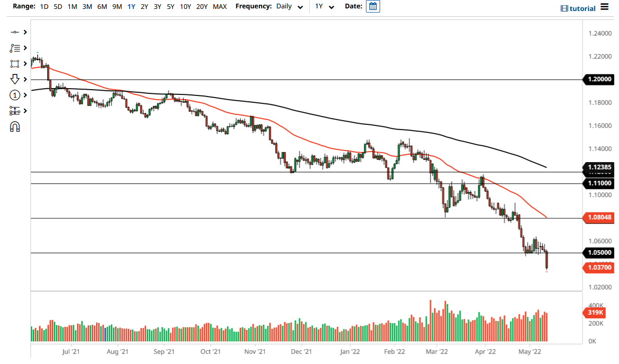The height and width of the screenshot is (364, 619).
Task: Expand the rectangle tool options chevron
Action: (x=24, y=63)
